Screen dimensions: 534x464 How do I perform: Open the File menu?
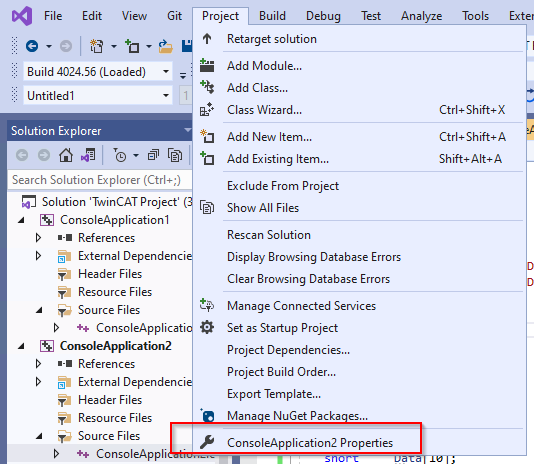pos(53,16)
